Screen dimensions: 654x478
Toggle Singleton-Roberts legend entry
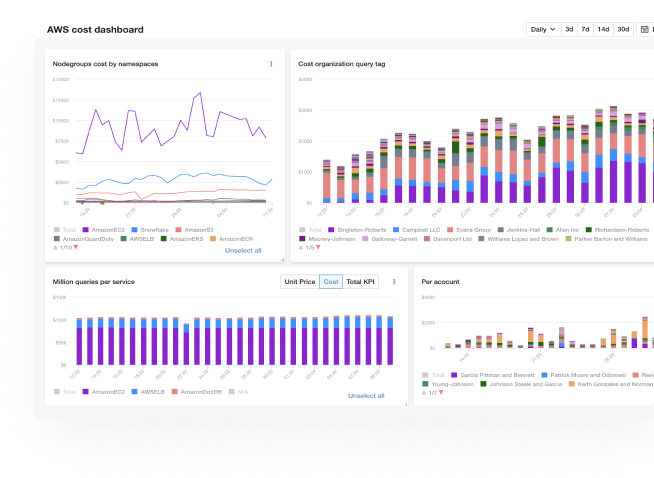(x=357, y=230)
